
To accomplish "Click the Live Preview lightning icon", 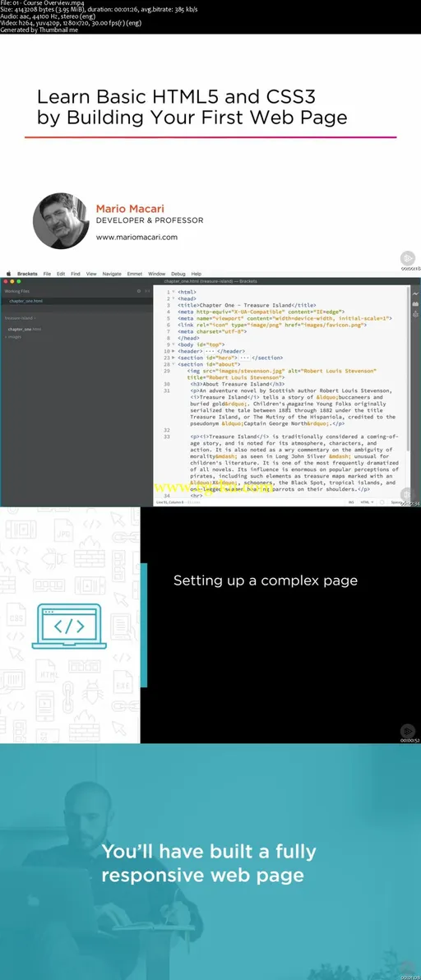I will point(415,294).
